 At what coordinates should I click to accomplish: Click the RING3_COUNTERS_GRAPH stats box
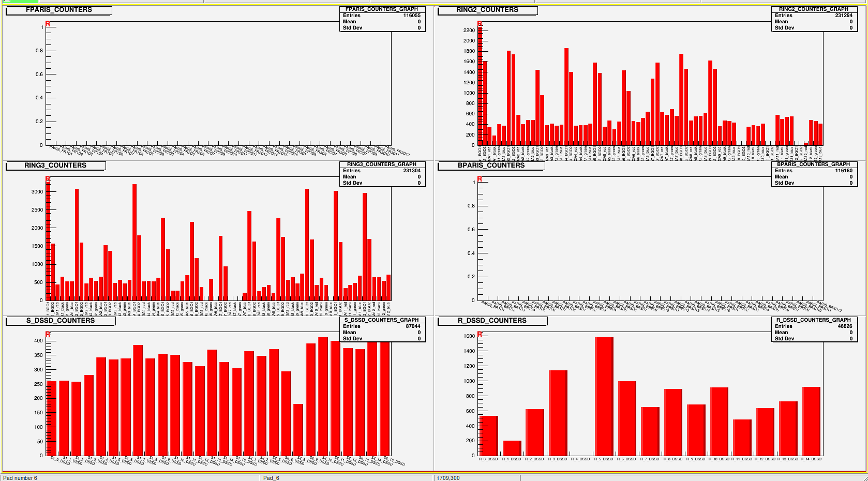(x=382, y=174)
